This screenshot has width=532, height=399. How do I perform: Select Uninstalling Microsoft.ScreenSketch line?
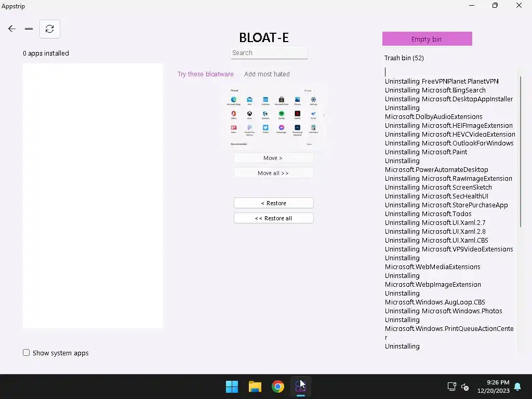(438, 187)
